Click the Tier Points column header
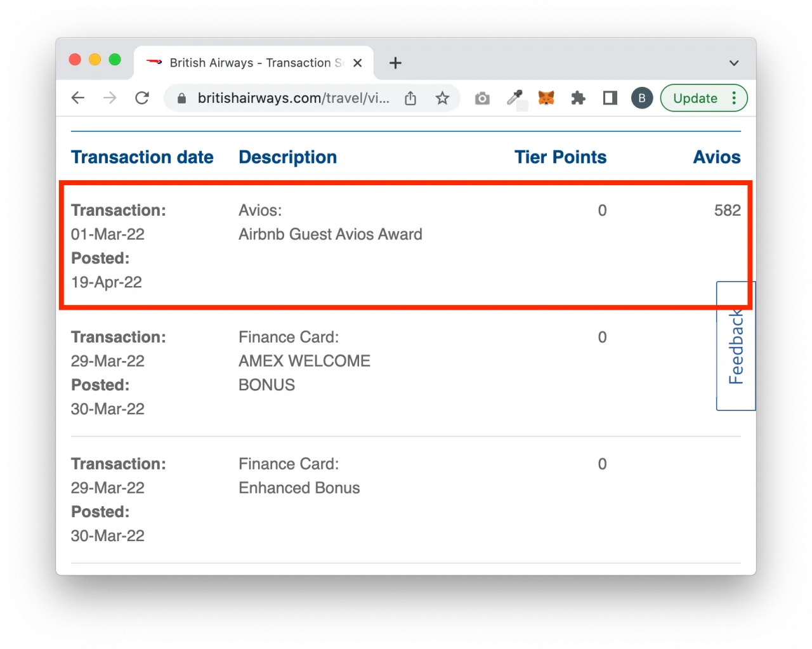Image resolution: width=812 pixels, height=649 pixels. pos(561,157)
